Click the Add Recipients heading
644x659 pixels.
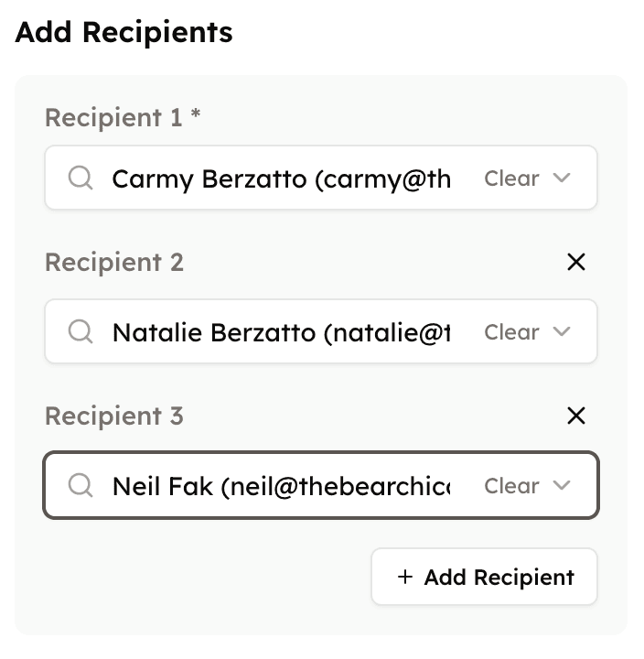pyautogui.click(x=124, y=33)
